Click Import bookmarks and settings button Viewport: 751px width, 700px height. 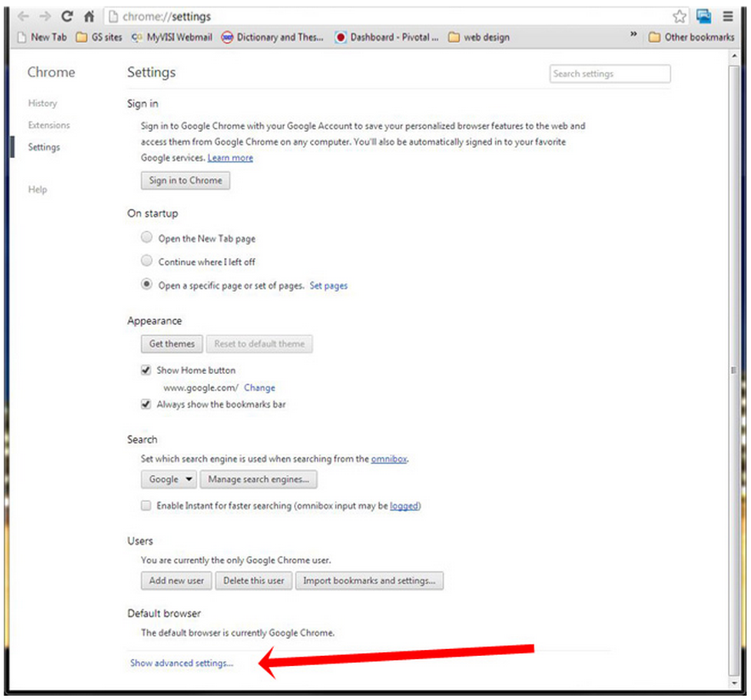(370, 581)
